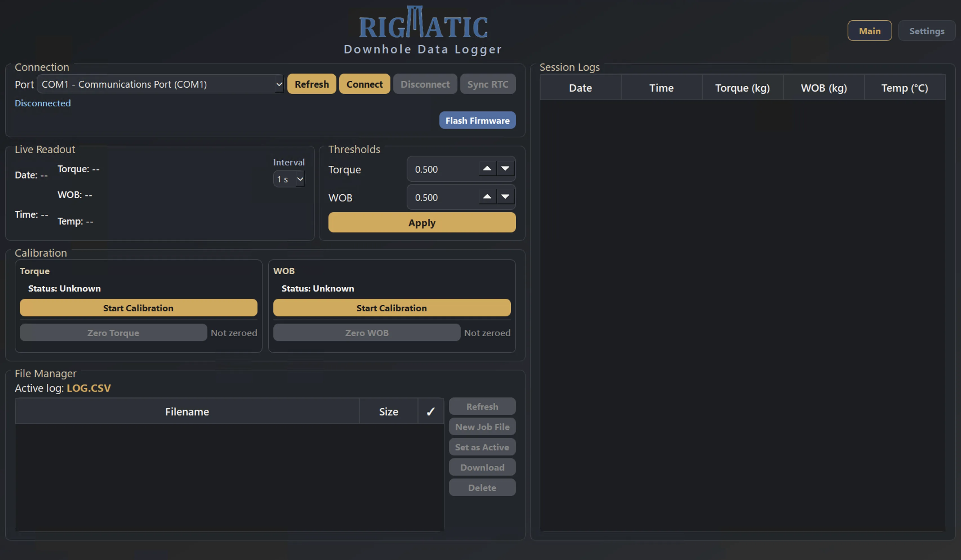Click the Filename column header

tap(187, 412)
